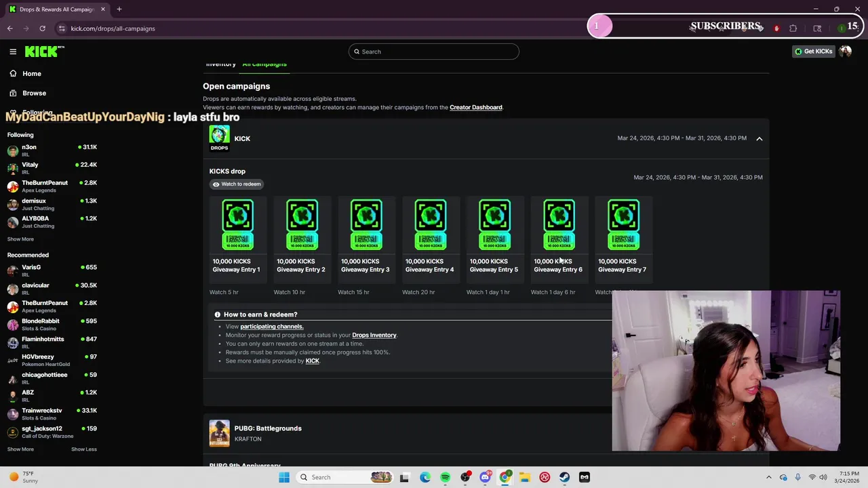The image size is (868, 488).
Task: Show hidden system tray icons chevron
Action: 768,477
